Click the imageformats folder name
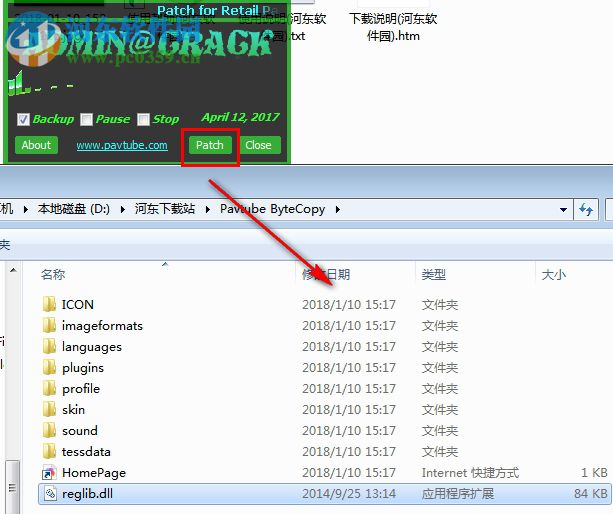The height and width of the screenshot is (514, 613). [x=102, y=326]
